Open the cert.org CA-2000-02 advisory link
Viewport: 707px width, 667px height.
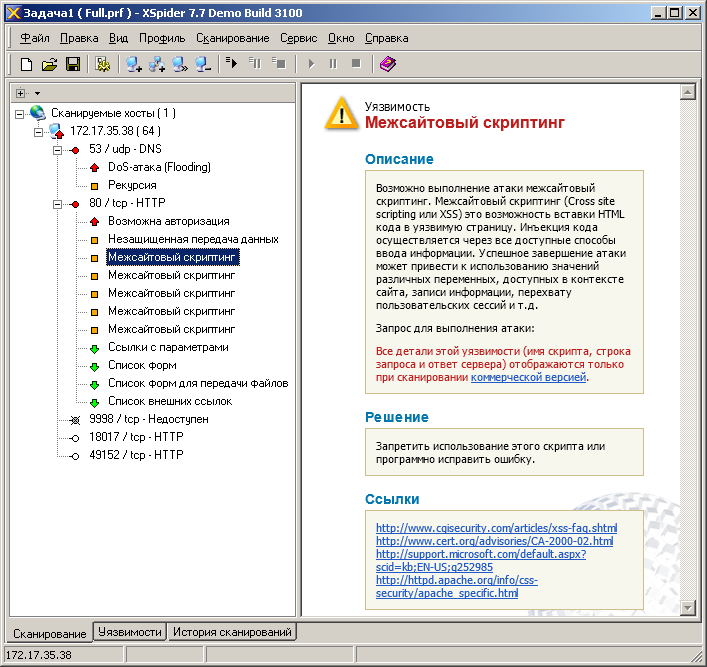tap(494, 541)
